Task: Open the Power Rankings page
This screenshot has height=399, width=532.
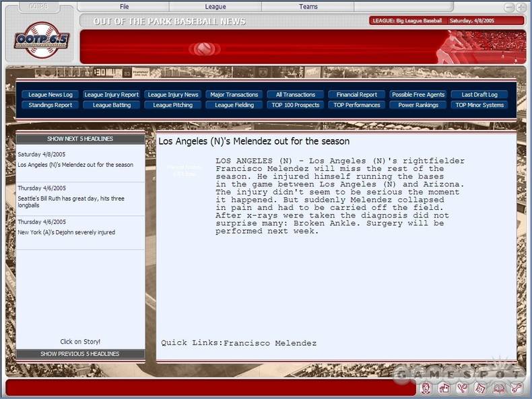Action: click(x=418, y=105)
